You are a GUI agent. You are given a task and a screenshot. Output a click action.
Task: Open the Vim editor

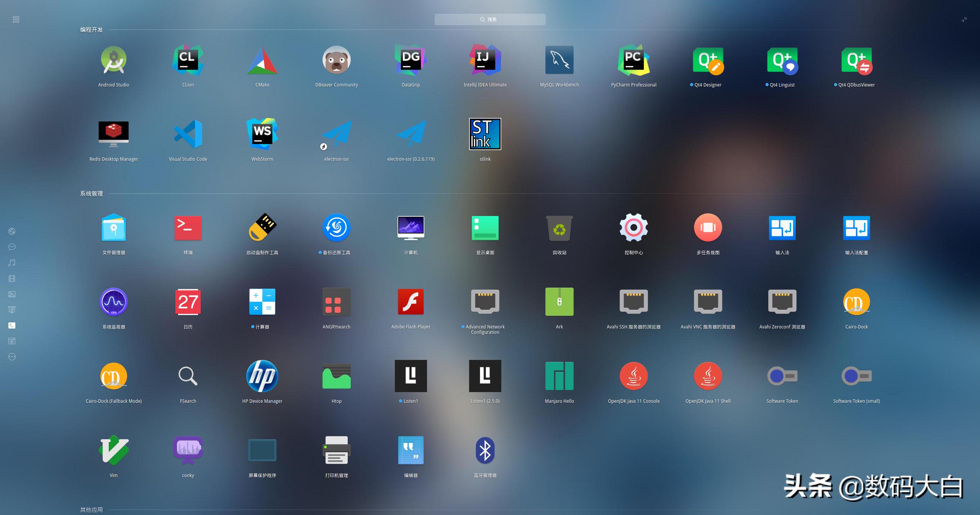[x=113, y=451]
